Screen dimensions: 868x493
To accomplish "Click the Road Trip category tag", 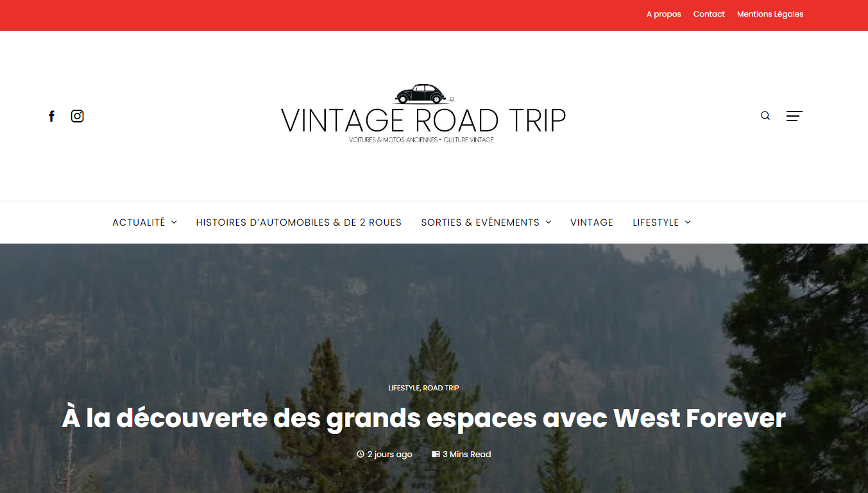I will pos(441,388).
